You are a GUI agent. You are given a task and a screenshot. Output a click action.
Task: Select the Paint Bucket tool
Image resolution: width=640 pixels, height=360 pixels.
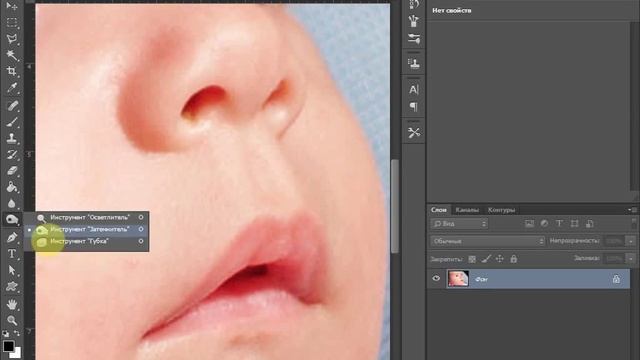click(12, 187)
